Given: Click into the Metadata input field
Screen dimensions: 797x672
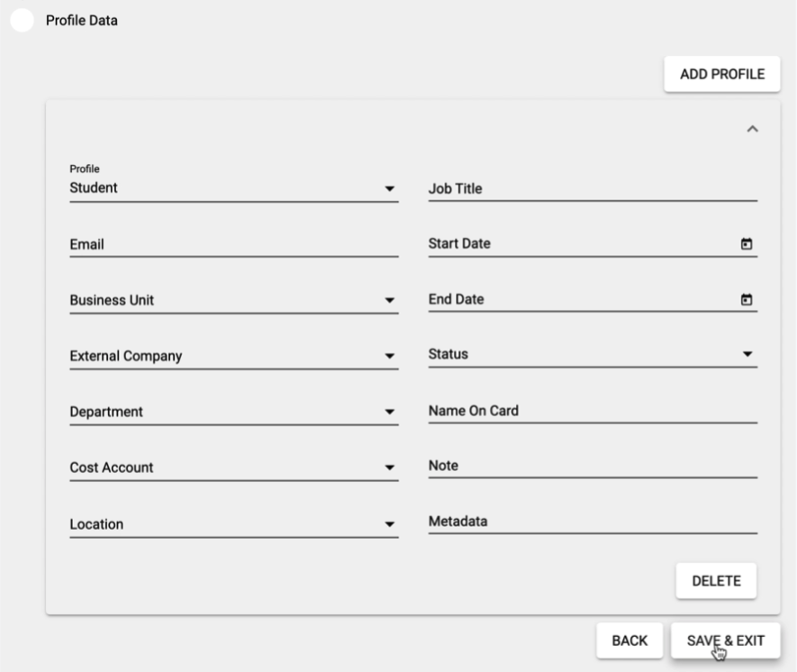Looking at the screenshot, I should click(x=585, y=520).
